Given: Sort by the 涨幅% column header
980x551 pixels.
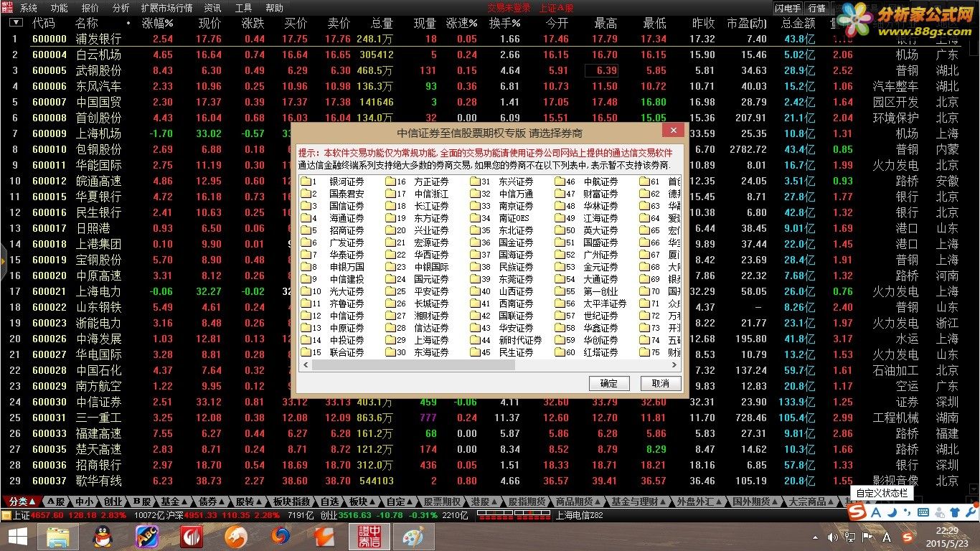Looking at the screenshot, I should (x=158, y=24).
